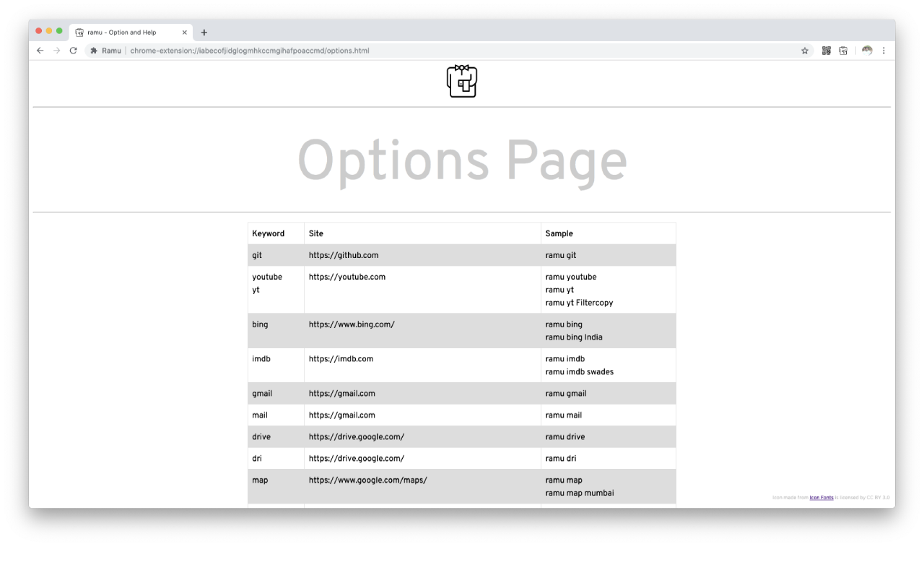924x578 pixels.
Task: Click https://imdb.com site cell
Action: pos(422,366)
